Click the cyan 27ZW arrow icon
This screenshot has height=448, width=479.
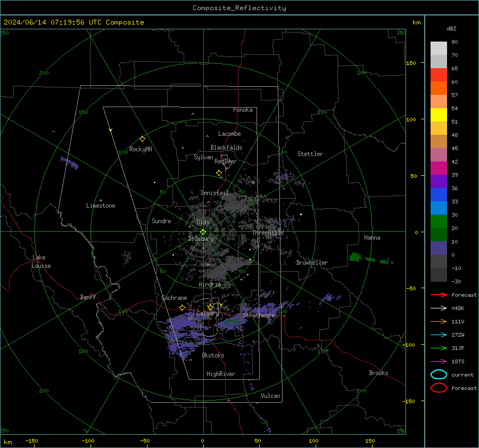439,335
